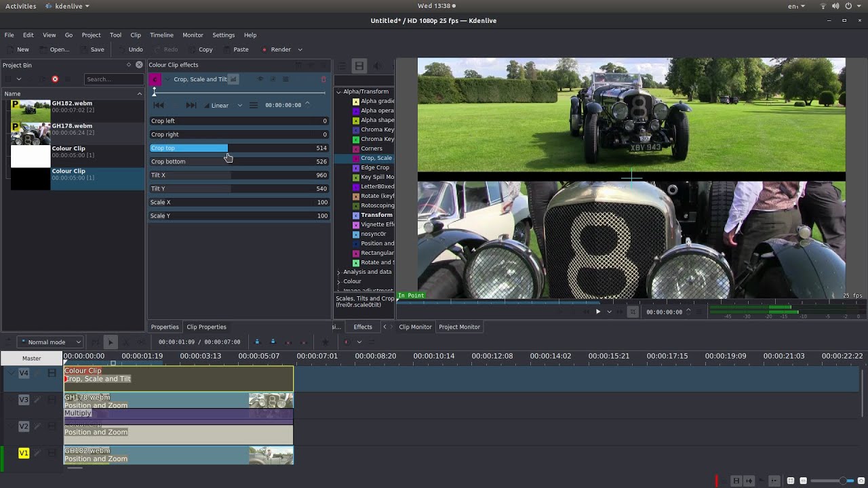
Task: Go to previous keyframe in effect panel
Action: [159, 105]
